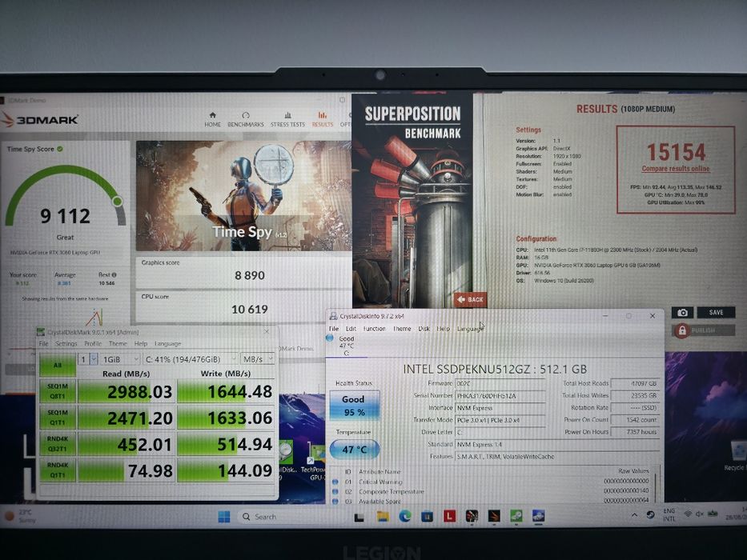This screenshot has height=560, width=747.
Task: Click Recycle Bin desktop icon
Action: 736,456
